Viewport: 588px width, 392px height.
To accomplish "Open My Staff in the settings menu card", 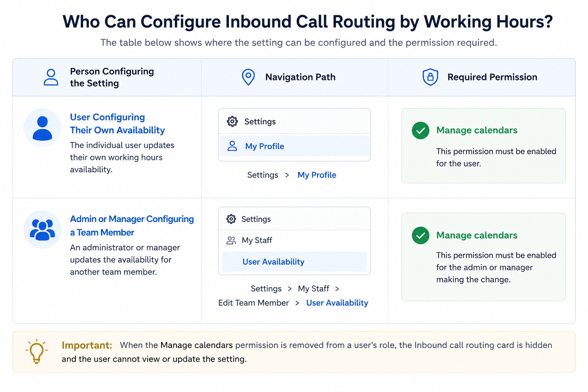I will [294, 240].
